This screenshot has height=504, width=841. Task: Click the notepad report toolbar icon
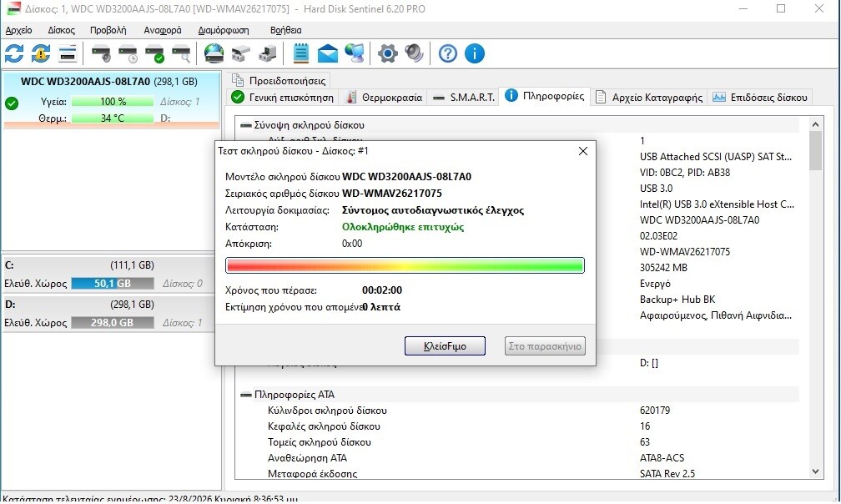click(x=301, y=53)
